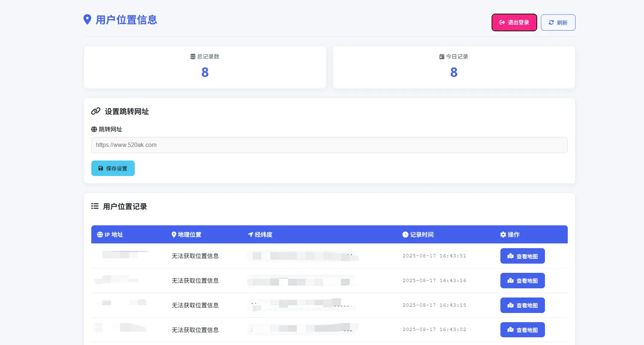Click the chain link icon beside 设置跳转网址

click(96, 111)
